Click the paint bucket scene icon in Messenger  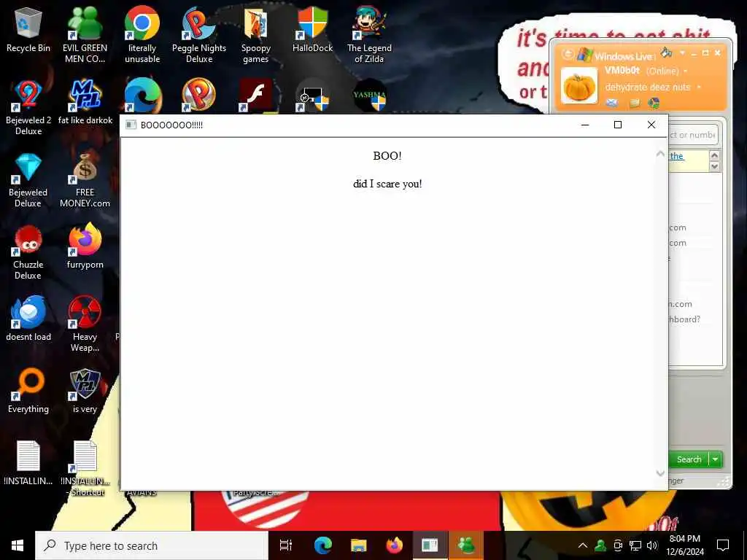pos(666,52)
